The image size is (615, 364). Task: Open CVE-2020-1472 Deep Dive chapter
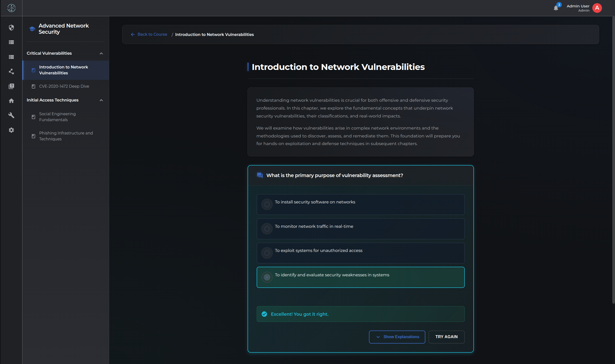tap(64, 86)
